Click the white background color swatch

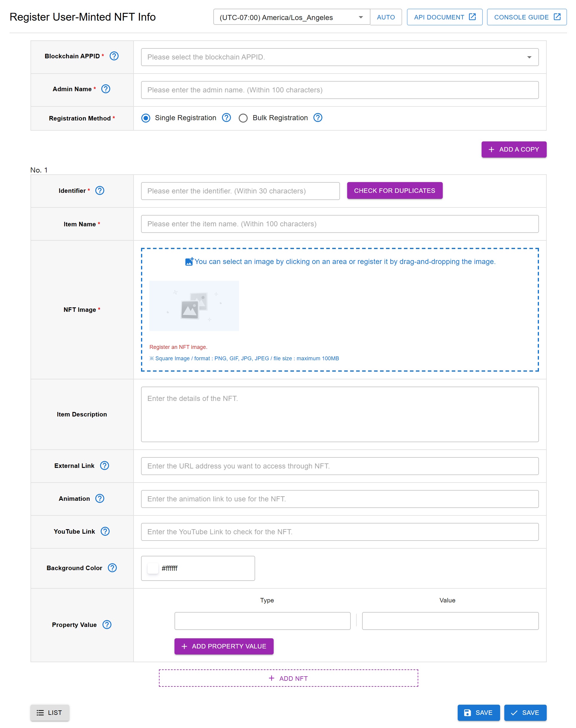153,568
